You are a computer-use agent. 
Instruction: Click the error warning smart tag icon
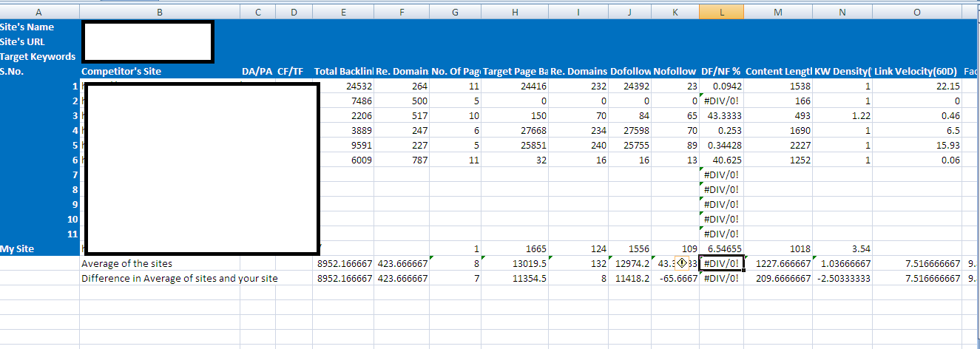point(681,263)
